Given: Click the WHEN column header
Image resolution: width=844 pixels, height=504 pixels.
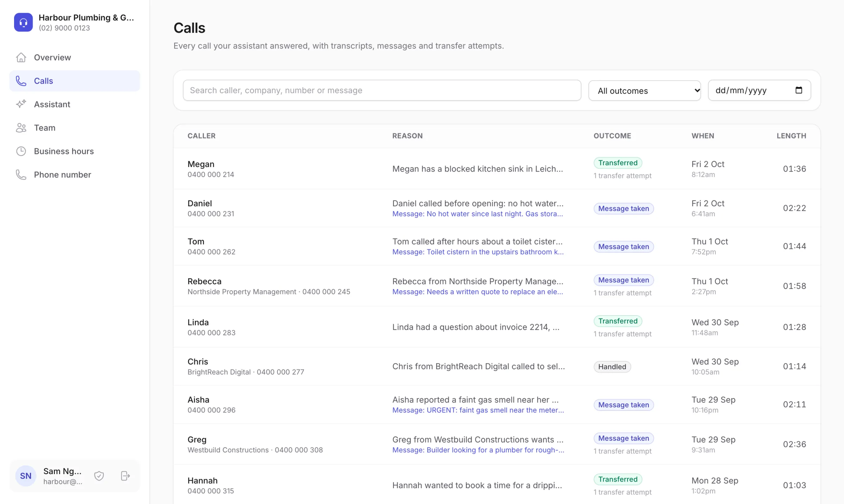Looking at the screenshot, I should pyautogui.click(x=703, y=136).
